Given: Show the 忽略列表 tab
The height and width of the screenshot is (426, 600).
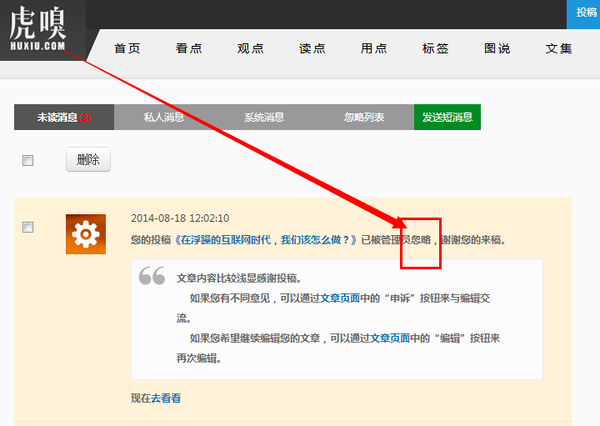Looking at the screenshot, I should pyautogui.click(x=364, y=117).
